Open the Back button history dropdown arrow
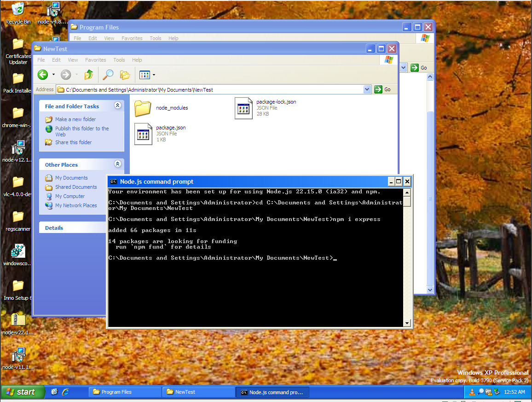This screenshot has width=532, height=402. [53, 75]
